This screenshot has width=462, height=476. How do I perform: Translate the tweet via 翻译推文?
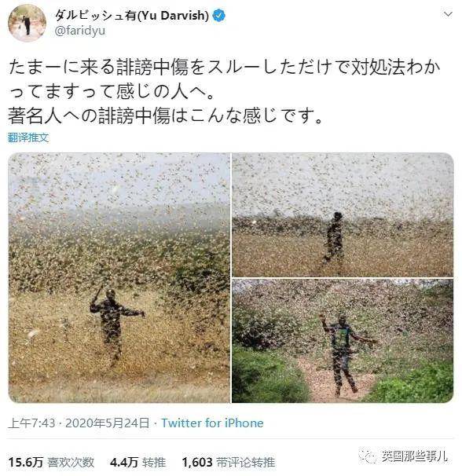click(28, 137)
